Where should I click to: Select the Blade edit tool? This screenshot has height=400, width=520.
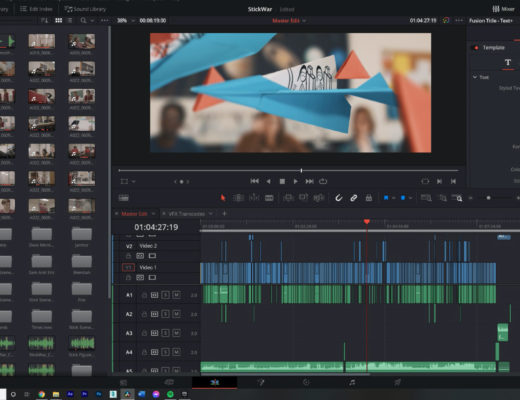[x=269, y=198]
